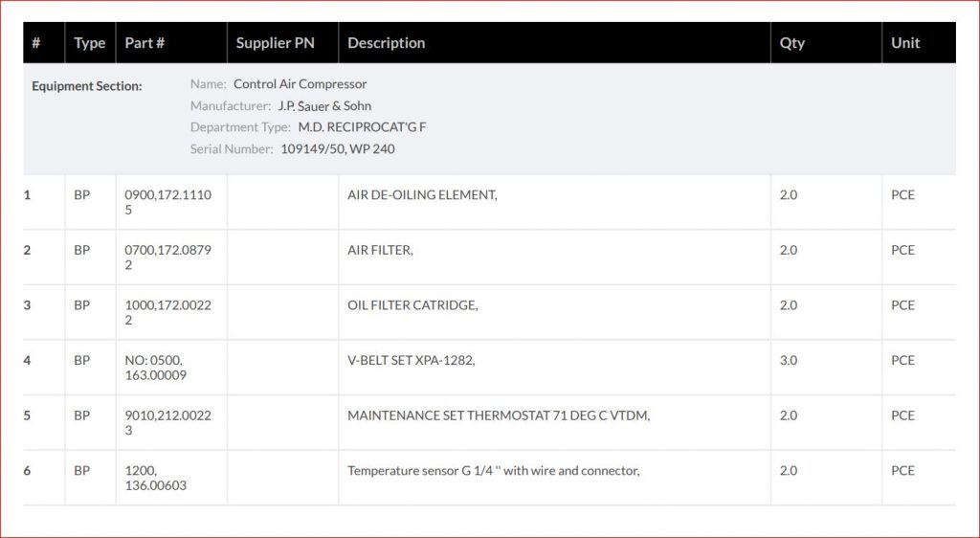Click the quantity 3.0 cell
Viewport: 980px width, 538px height.
(x=789, y=361)
